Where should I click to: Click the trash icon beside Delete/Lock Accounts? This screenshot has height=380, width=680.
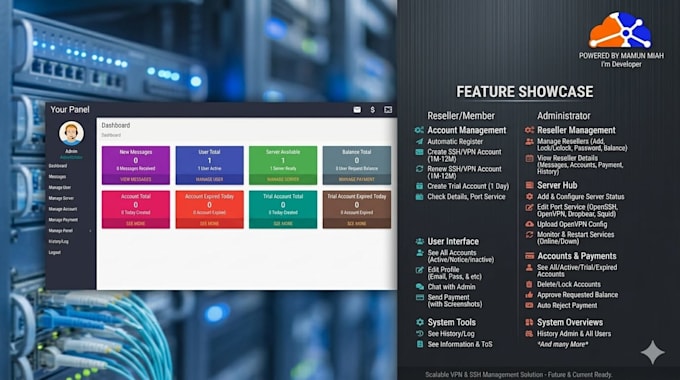point(529,285)
